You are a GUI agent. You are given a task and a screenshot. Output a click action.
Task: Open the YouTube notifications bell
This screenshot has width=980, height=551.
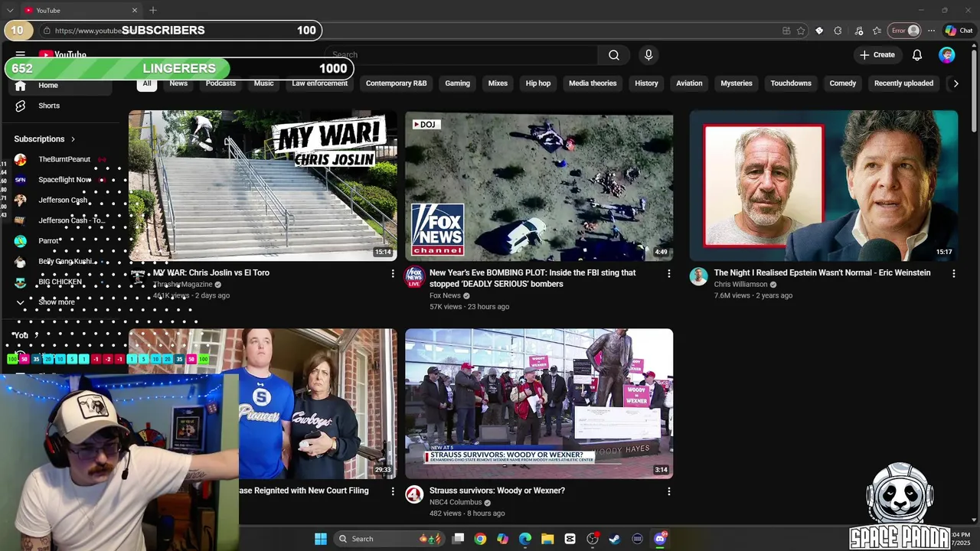[917, 55]
